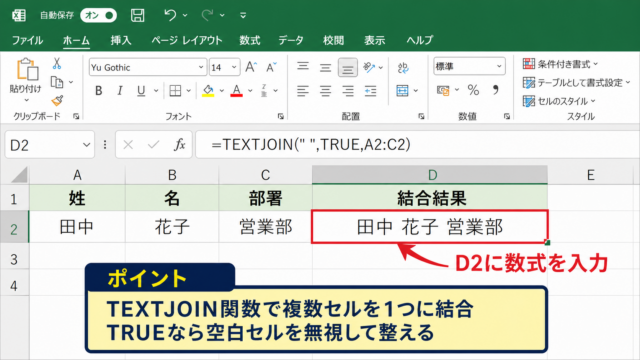640x360 pixels.
Task: Align text left
Action: click(x=303, y=91)
